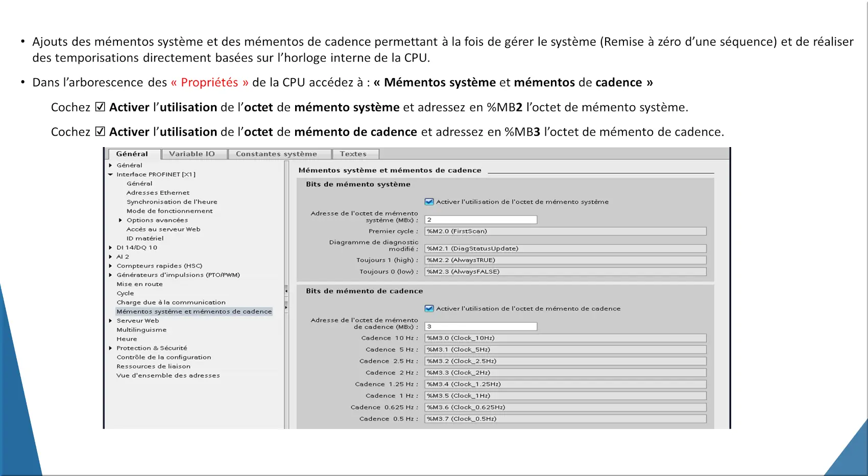Viewport: 868px width, 476px height.
Task: Click the %M3.4 (Clock_1.25Hz) field
Action: point(565,384)
